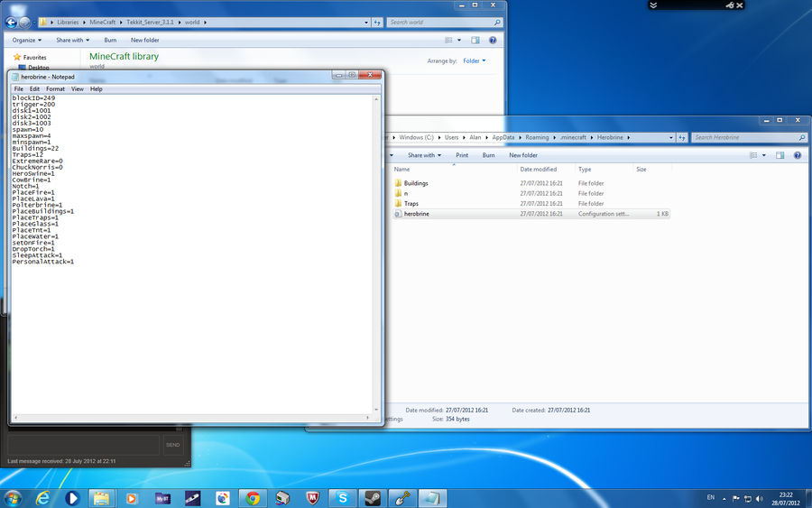Expand the view options arrow in the Herobrine window
812x508 pixels.
[x=764, y=155]
